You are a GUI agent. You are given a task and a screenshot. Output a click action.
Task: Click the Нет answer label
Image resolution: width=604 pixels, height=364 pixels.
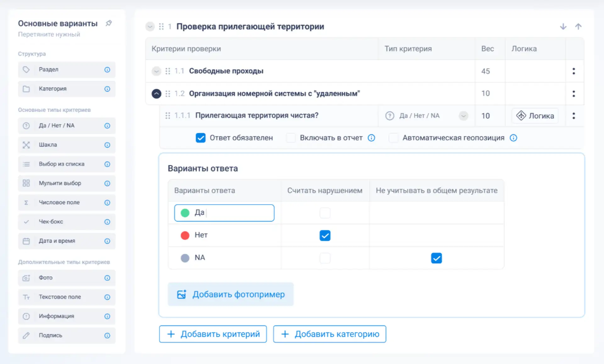click(201, 235)
